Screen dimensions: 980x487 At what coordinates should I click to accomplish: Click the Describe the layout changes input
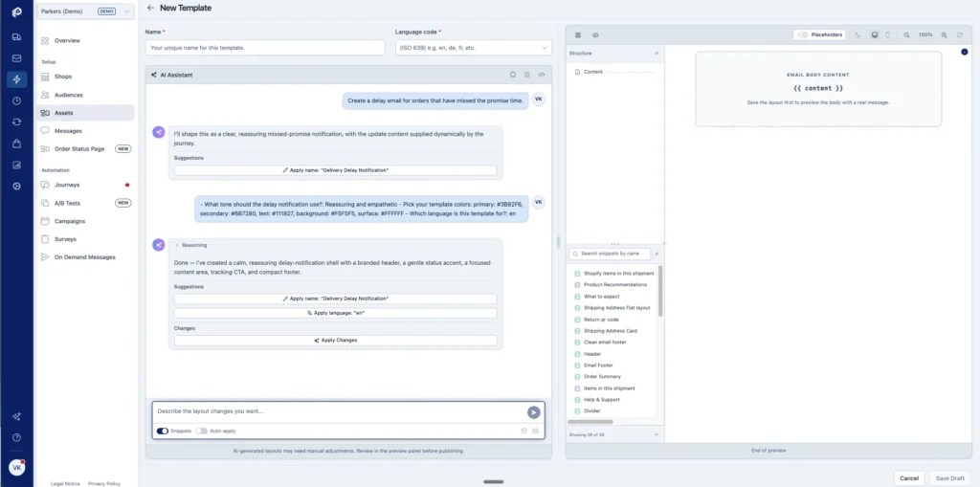click(x=341, y=411)
